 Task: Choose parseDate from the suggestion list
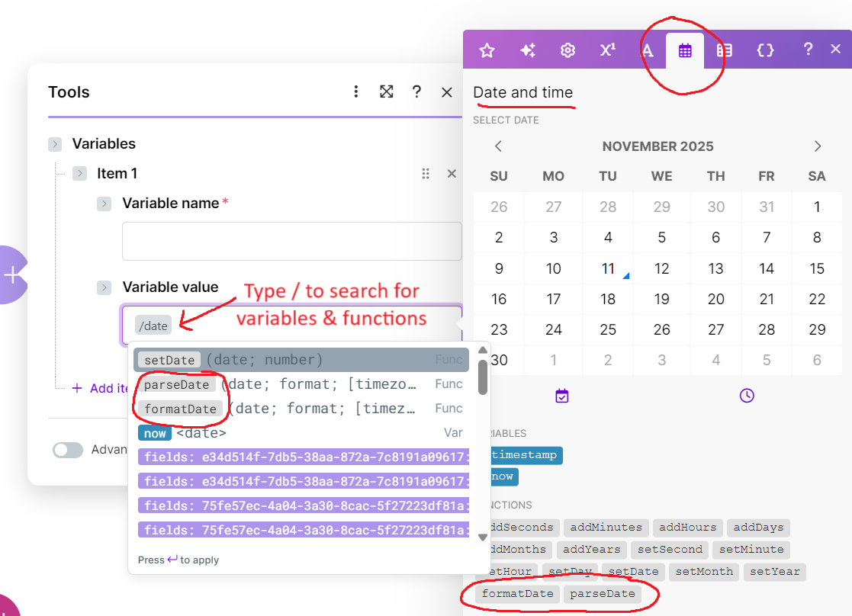(176, 384)
